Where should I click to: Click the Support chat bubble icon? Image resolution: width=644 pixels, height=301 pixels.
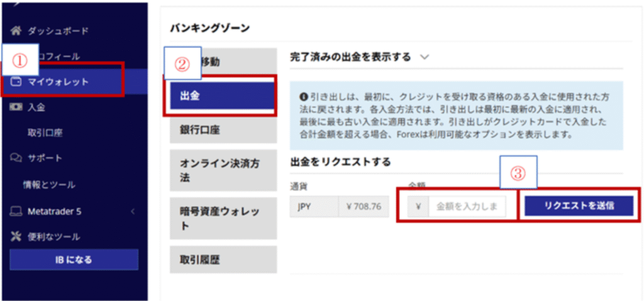[x=16, y=158]
